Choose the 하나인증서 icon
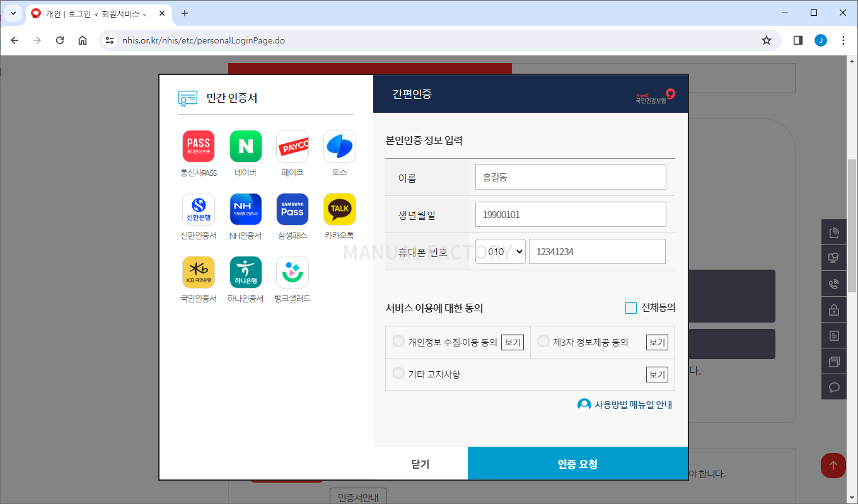 coord(246,272)
